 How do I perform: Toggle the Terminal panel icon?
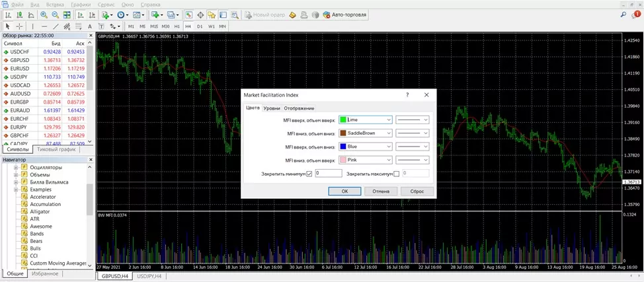[223, 15]
